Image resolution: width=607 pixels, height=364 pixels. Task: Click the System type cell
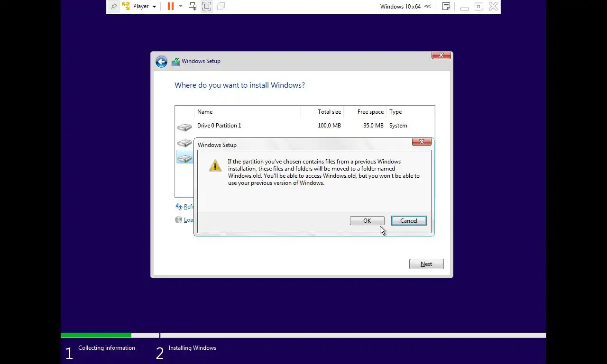tap(398, 126)
